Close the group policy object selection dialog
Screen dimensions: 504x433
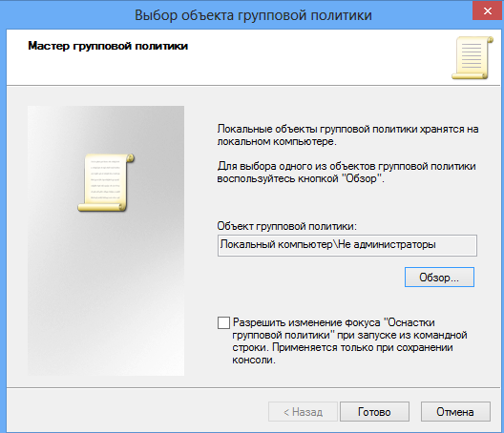click(x=488, y=10)
